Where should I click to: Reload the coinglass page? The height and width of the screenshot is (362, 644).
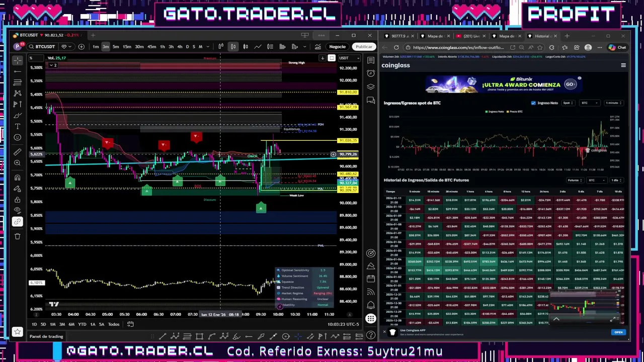pos(396,47)
